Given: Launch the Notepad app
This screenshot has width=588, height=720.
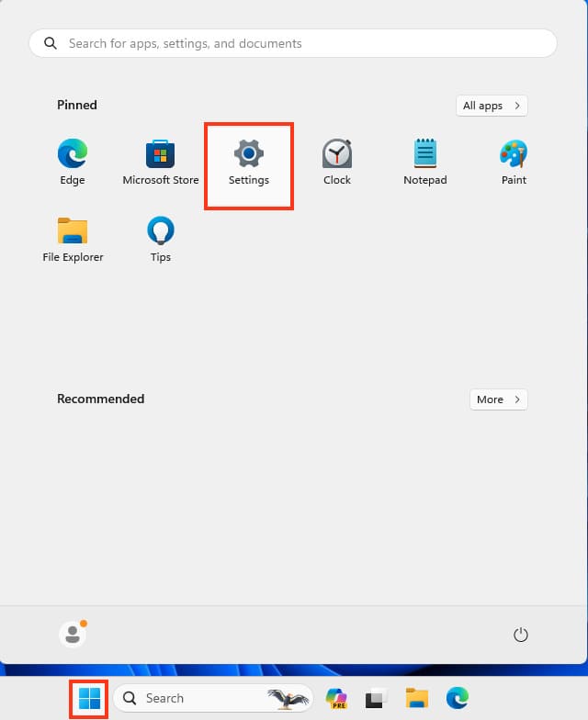Looking at the screenshot, I should (x=425, y=163).
